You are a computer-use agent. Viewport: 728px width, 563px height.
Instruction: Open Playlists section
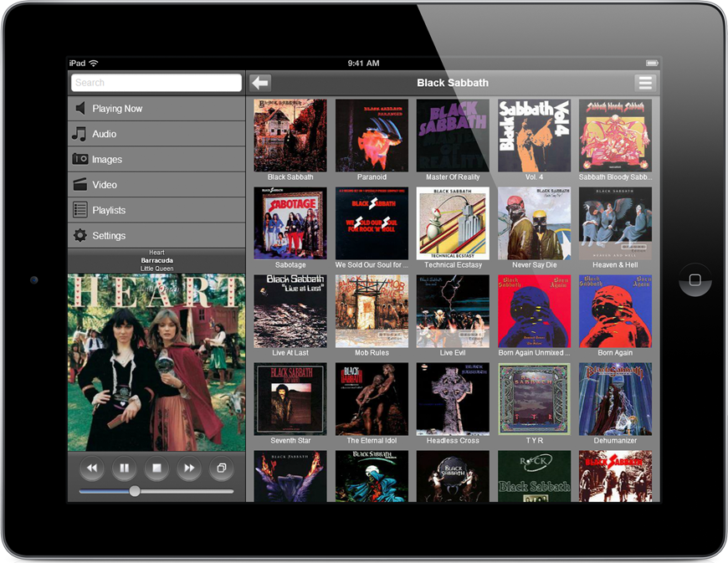[156, 210]
